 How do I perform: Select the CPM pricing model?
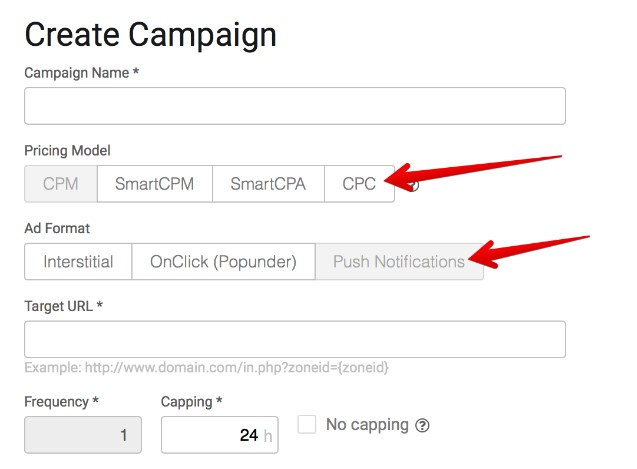pyautogui.click(x=61, y=184)
